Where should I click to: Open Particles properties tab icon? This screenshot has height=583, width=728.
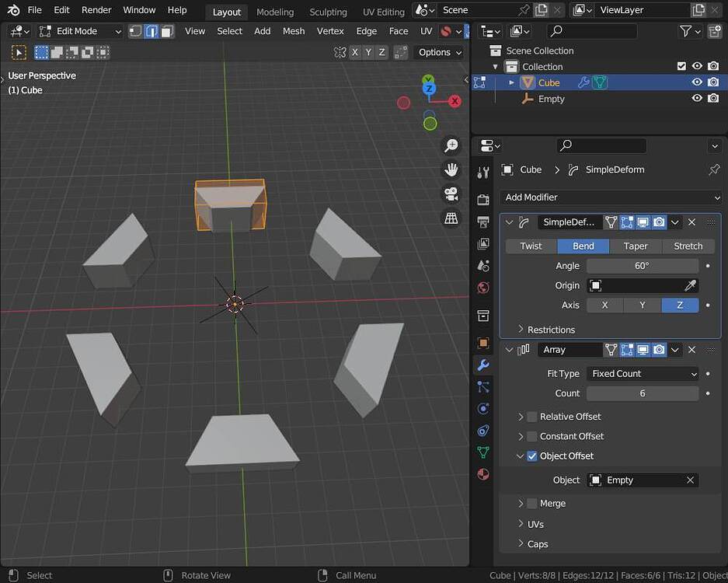pos(482,386)
